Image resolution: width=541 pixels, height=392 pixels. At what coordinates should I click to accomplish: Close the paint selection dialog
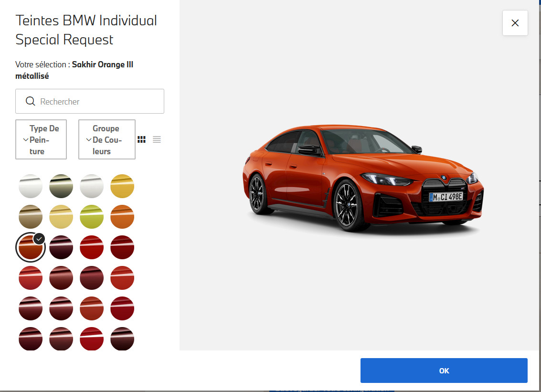click(515, 23)
